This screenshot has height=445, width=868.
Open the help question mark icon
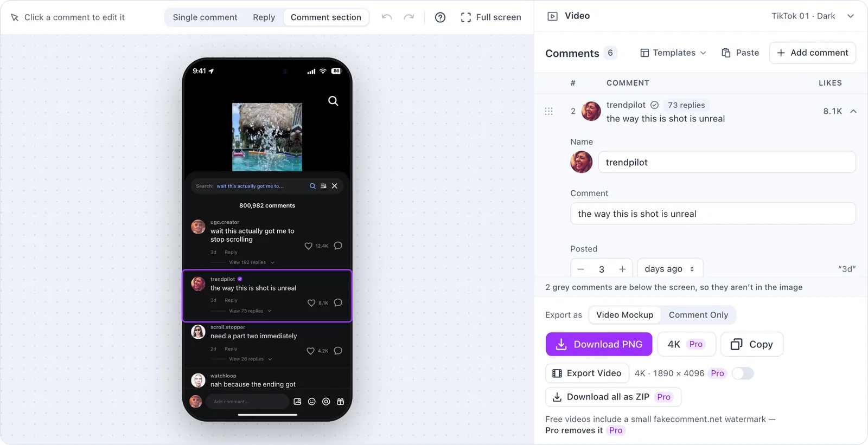click(441, 17)
